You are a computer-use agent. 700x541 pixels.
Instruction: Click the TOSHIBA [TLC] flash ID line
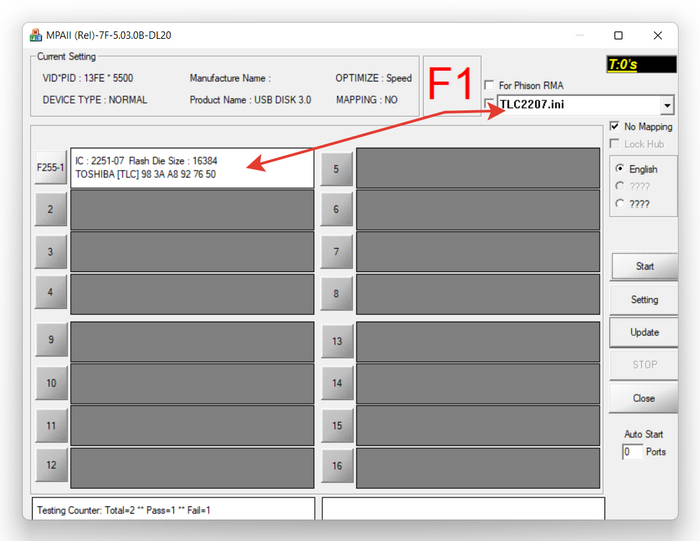coord(146,174)
